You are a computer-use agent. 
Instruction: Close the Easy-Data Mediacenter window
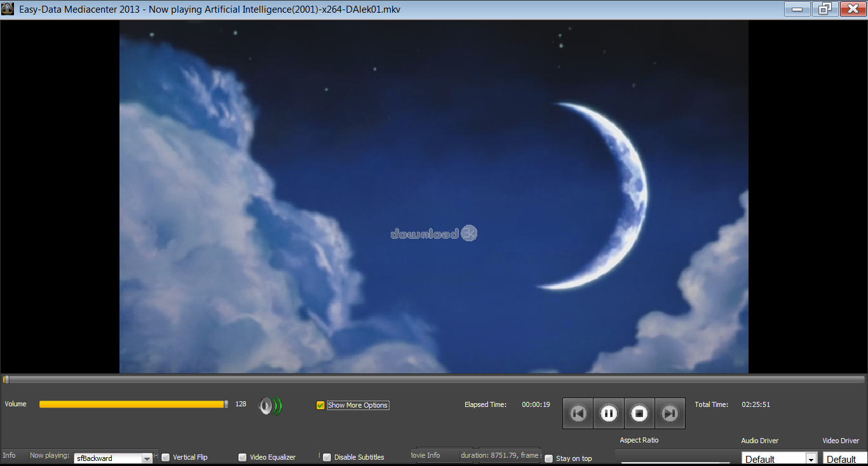pos(853,9)
